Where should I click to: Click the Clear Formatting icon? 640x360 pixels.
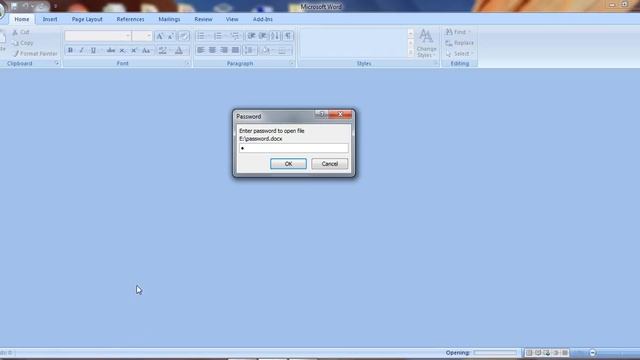point(184,36)
